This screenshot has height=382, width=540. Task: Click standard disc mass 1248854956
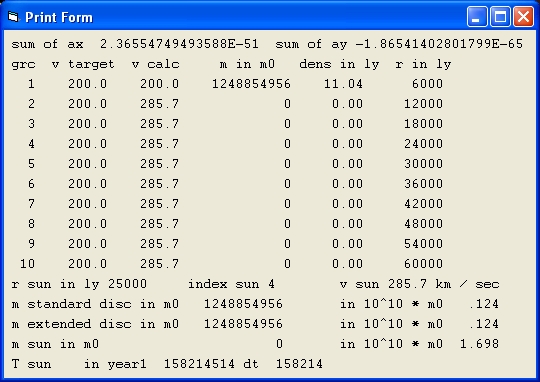pyautogui.click(x=243, y=304)
